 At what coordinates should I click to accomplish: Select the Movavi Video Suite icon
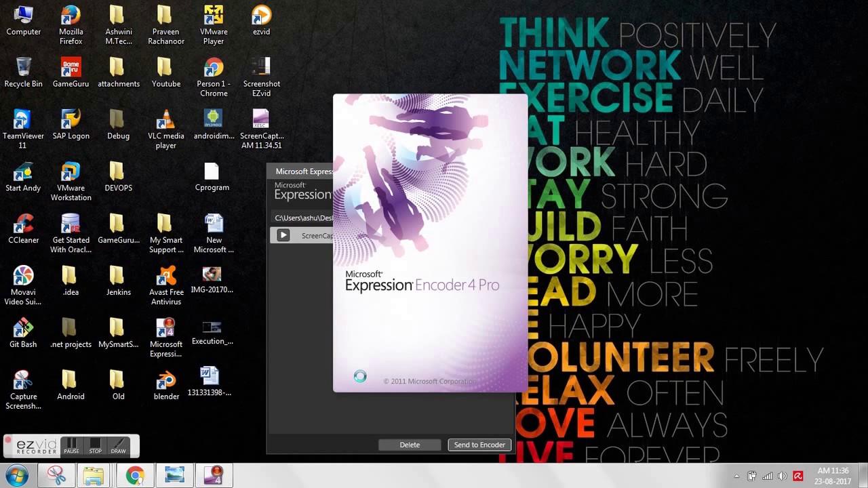(23, 285)
